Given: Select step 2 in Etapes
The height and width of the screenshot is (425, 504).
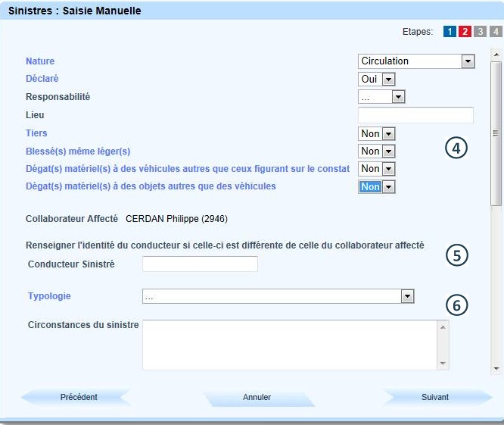Looking at the screenshot, I should 465,32.
